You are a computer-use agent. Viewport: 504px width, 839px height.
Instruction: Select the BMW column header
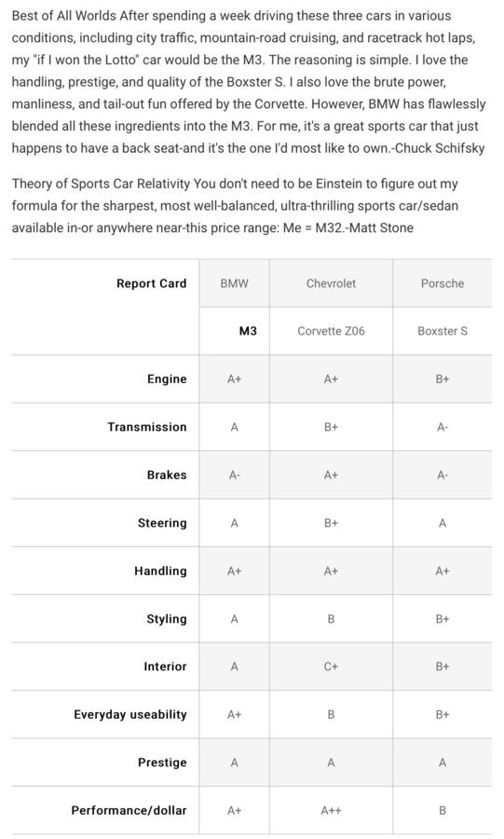pos(234,283)
